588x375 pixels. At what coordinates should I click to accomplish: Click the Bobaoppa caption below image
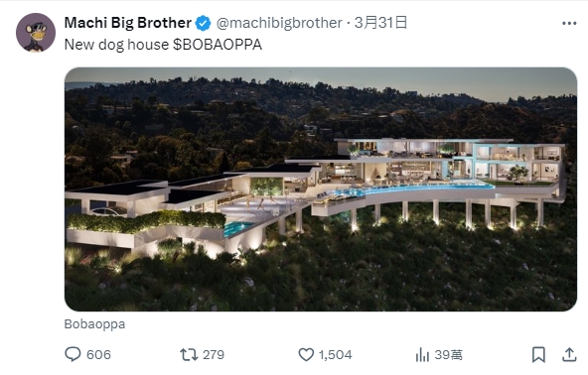(x=94, y=324)
